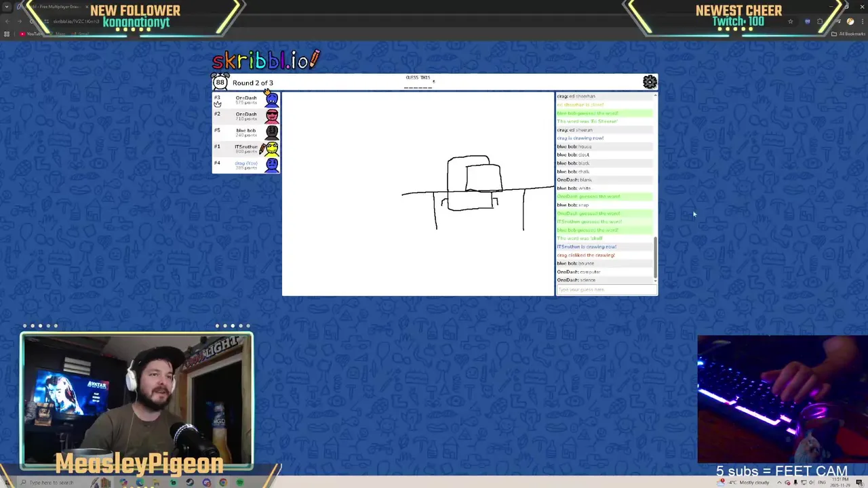
Task: Select the red avatar of player ranked #2
Action: click(x=272, y=116)
